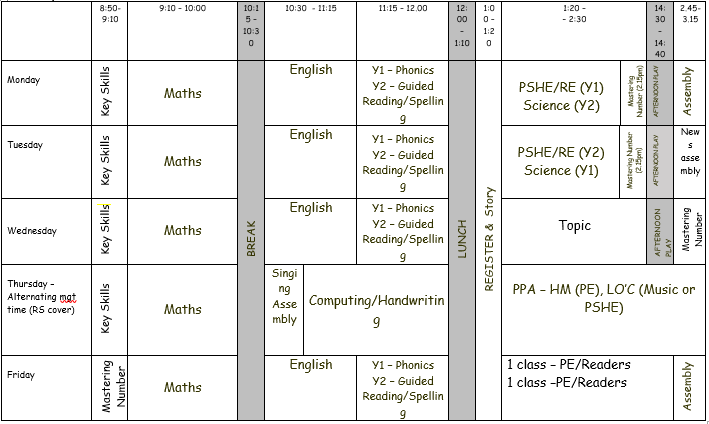Select the Wednesday Topic cell

tap(574, 231)
